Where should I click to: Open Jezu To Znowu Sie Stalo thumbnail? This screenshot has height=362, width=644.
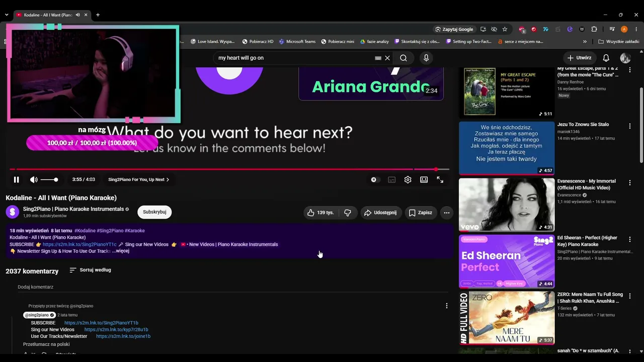[x=507, y=148]
